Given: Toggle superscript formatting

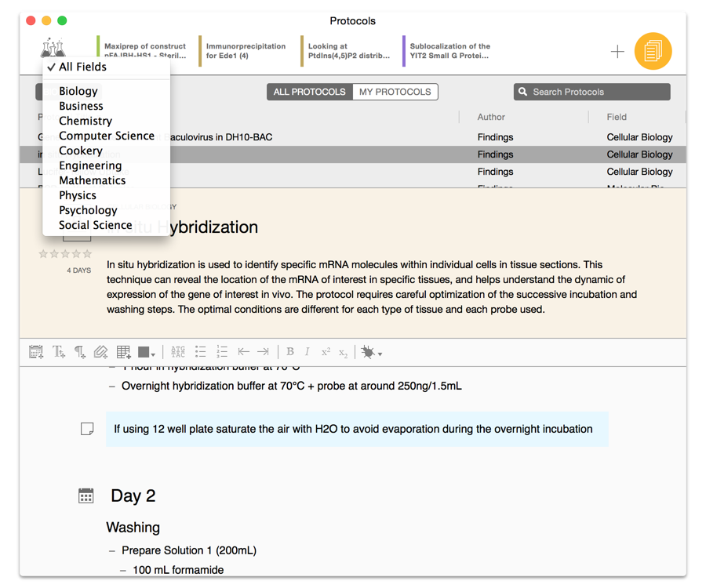Looking at the screenshot, I should [x=326, y=353].
